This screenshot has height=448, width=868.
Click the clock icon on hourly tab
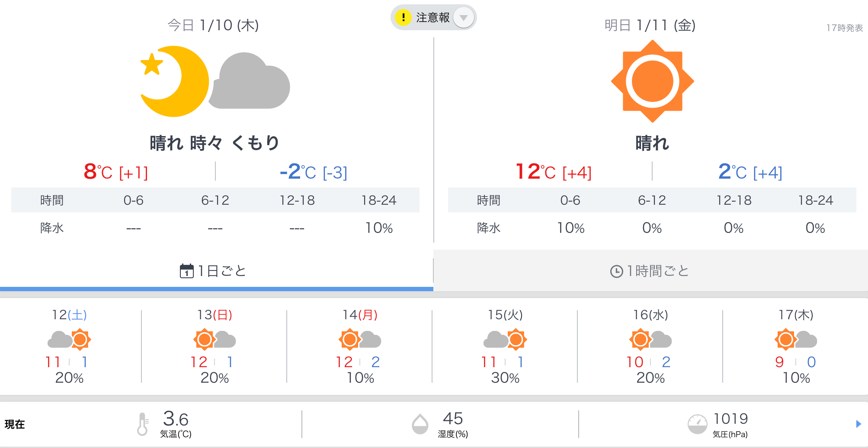pos(616,271)
